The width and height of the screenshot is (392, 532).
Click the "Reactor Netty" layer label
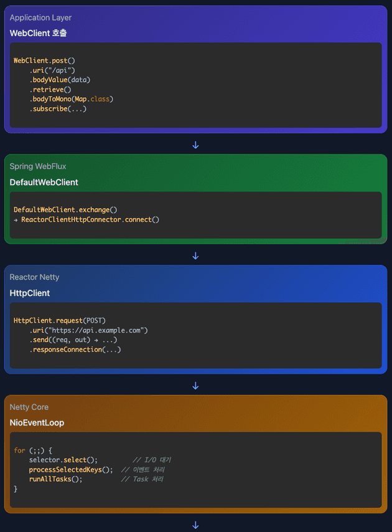pos(34,277)
